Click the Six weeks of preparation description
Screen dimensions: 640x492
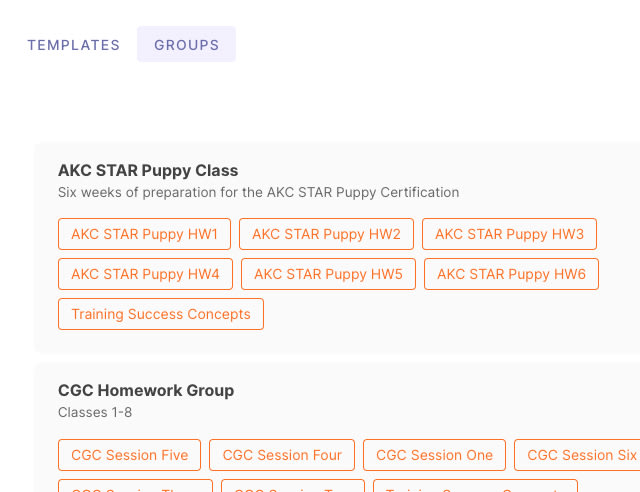pos(258,192)
